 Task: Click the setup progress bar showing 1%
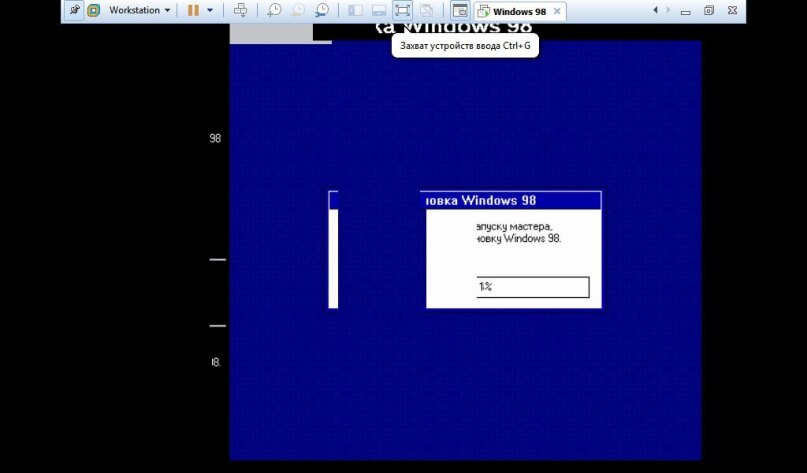(533, 287)
